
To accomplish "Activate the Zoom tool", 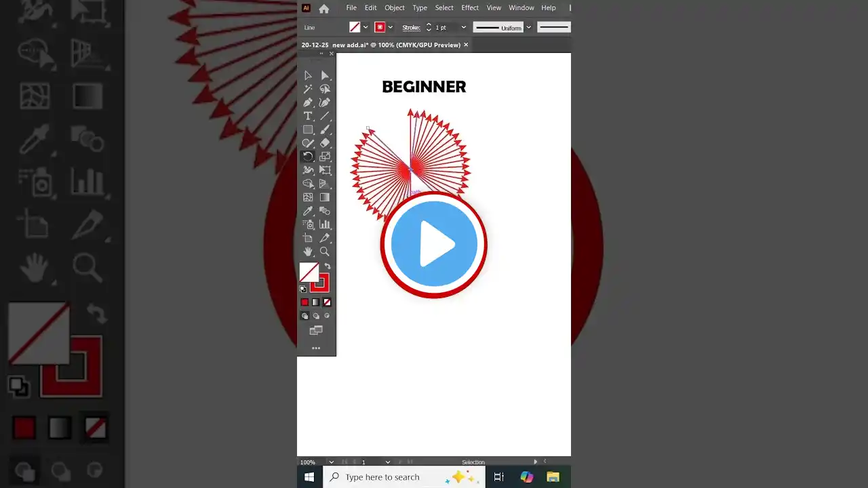I will tap(325, 251).
